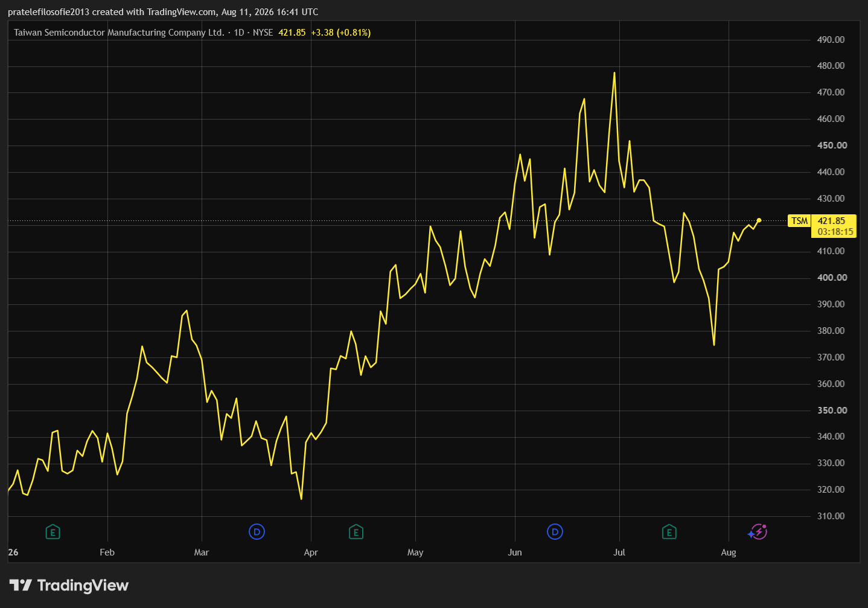Click the +3.38 (+0.81%) change value
The height and width of the screenshot is (608, 868).
(x=341, y=33)
